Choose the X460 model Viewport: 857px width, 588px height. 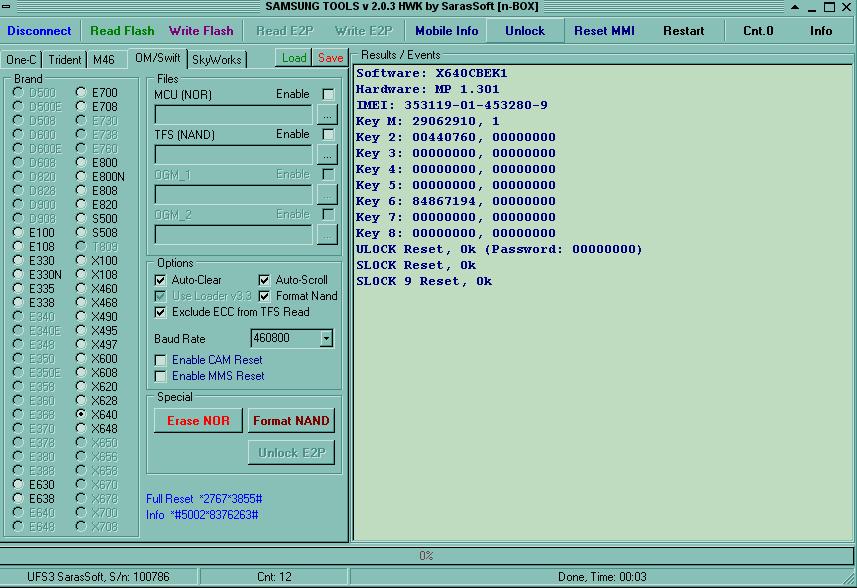[81, 289]
